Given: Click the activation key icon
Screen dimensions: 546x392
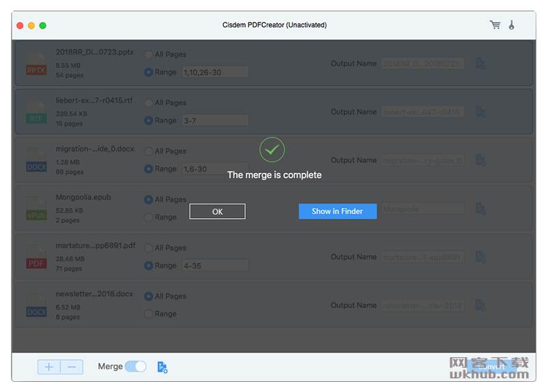Looking at the screenshot, I should [x=511, y=25].
